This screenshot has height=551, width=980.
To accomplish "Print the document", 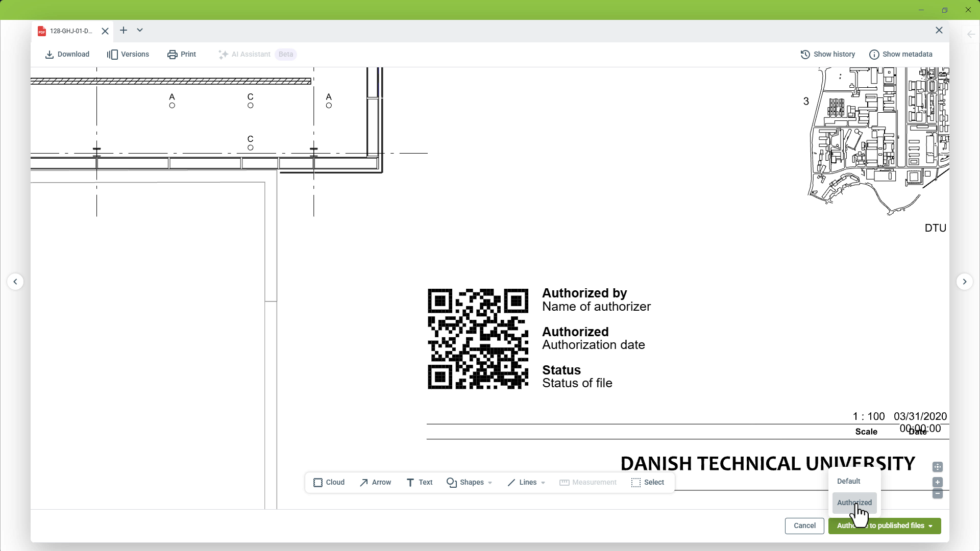I will pos(182,55).
